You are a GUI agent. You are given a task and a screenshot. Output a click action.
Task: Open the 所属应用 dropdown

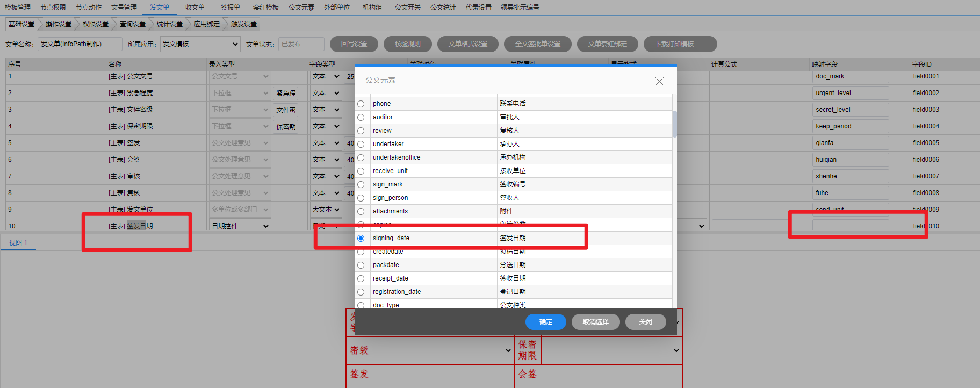[x=200, y=44]
